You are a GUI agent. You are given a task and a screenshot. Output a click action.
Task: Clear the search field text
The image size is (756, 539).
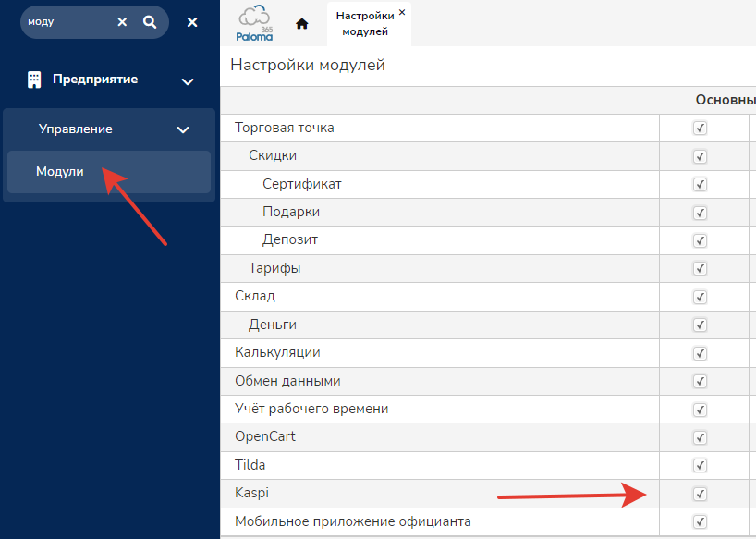[122, 22]
